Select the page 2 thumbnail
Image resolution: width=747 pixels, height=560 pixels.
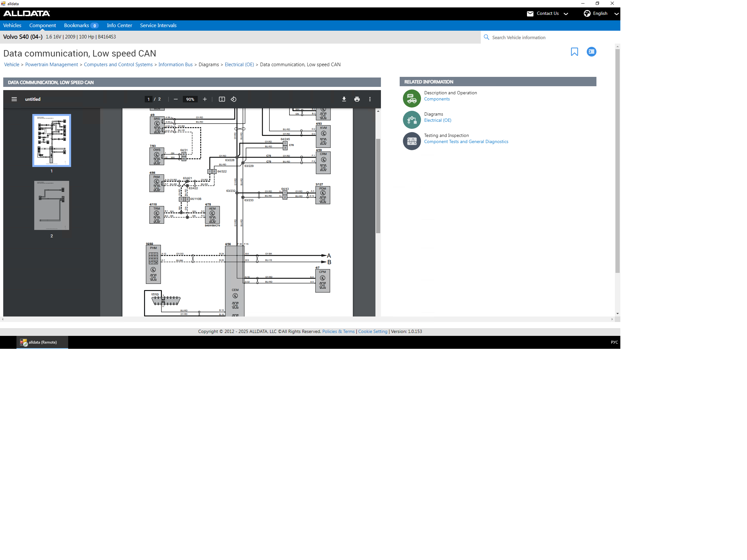point(52,205)
